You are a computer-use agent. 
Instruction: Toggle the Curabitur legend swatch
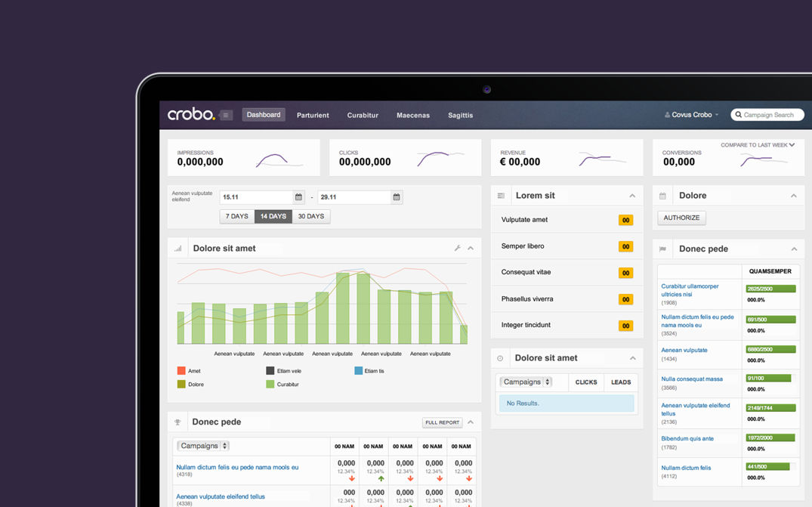click(270, 385)
